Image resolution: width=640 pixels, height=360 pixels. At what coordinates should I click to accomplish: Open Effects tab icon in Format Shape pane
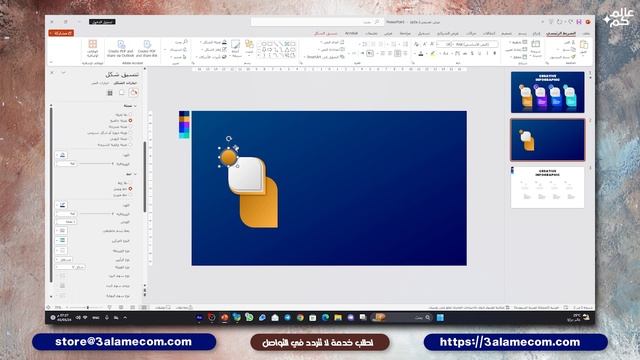pos(122,93)
